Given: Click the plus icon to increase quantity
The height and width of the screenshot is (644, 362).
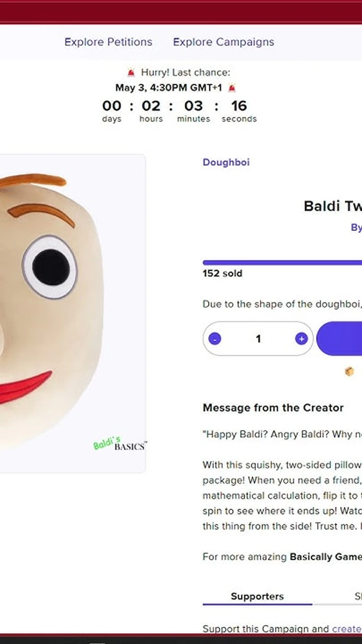Looking at the screenshot, I should 302,339.
